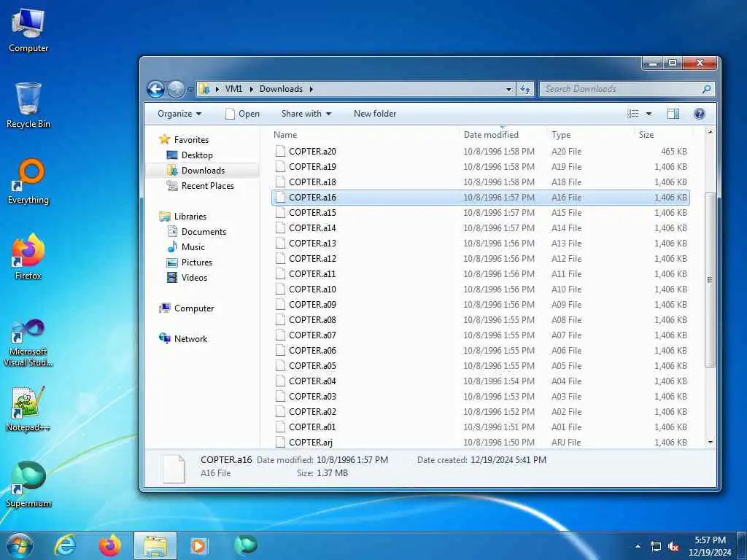Open the Documents library

[204, 232]
